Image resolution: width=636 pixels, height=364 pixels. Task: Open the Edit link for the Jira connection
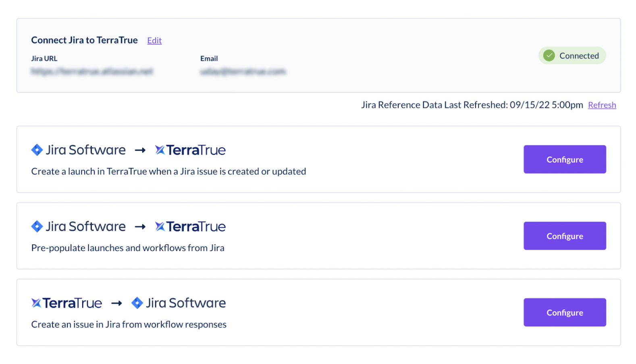[x=154, y=41]
